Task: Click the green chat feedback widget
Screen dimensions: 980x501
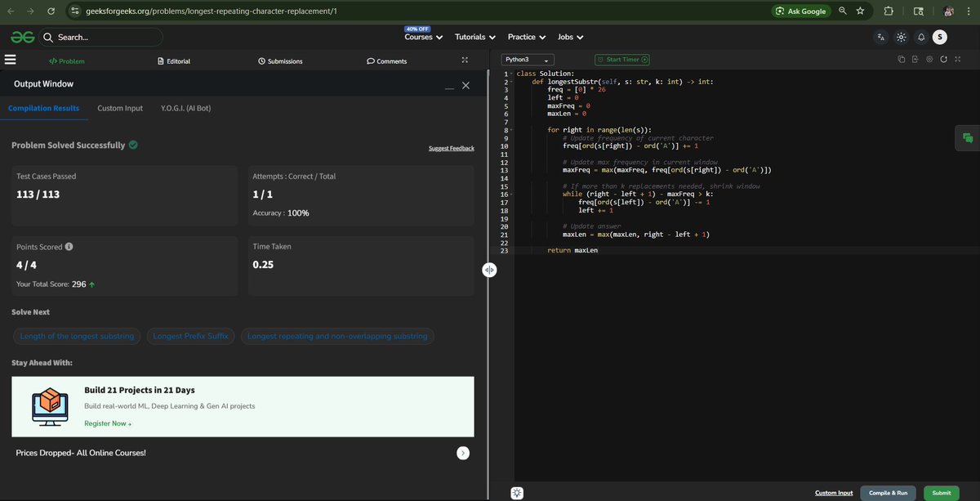Action: [x=968, y=138]
